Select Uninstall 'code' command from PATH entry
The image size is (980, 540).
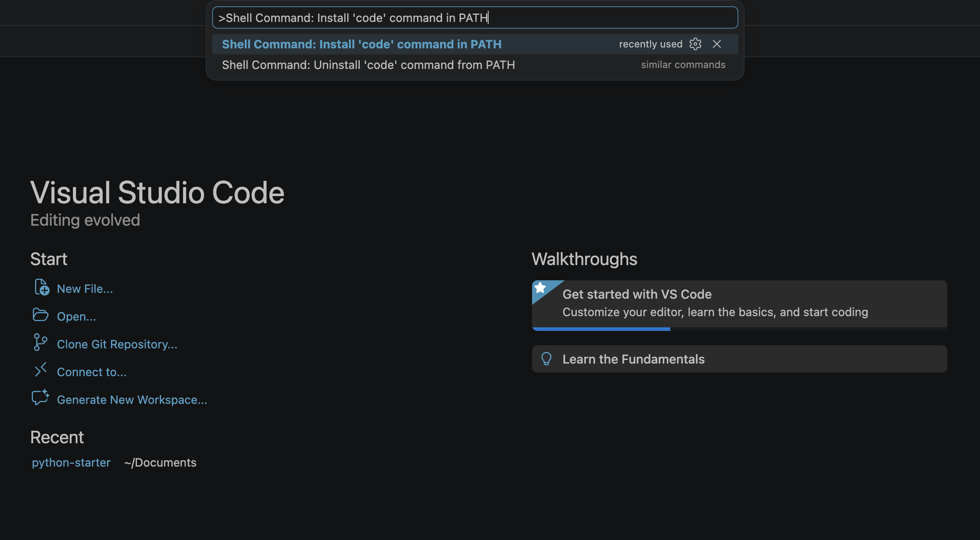tap(475, 65)
